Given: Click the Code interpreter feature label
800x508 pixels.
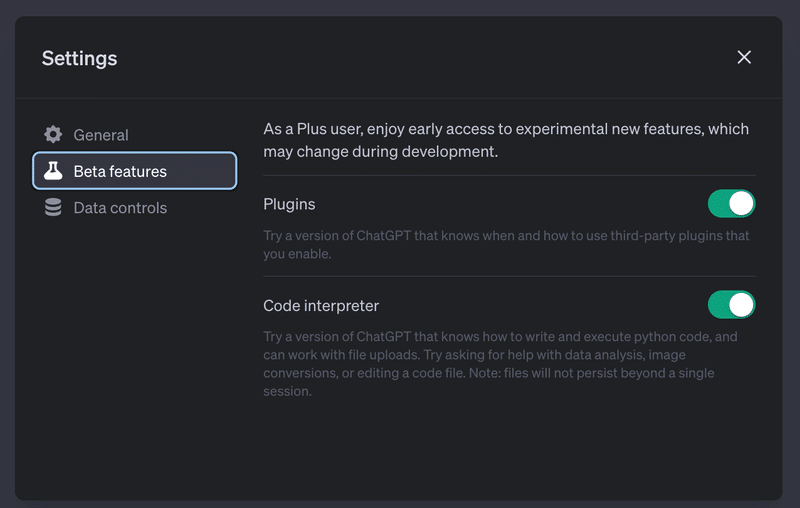Looking at the screenshot, I should [321, 306].
